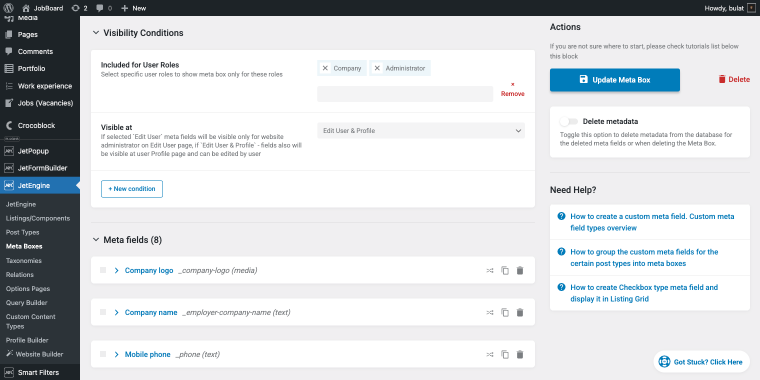Image resolution: width=760 pixels, height=380 pixels.
Task: Collapse the Meta fields (8) section
Action: click(95, 240)
